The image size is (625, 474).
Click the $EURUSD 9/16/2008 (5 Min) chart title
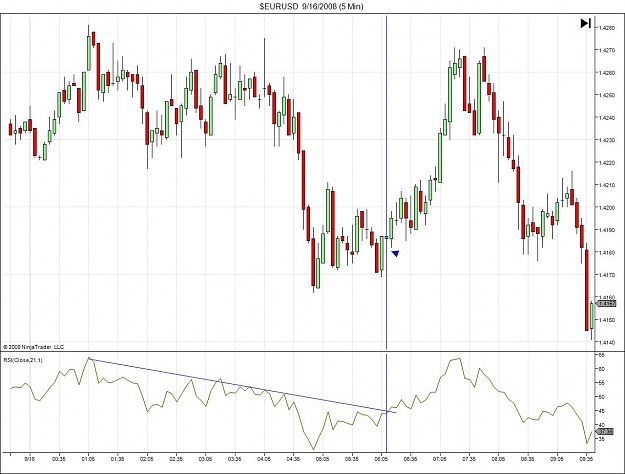point(311,6)
